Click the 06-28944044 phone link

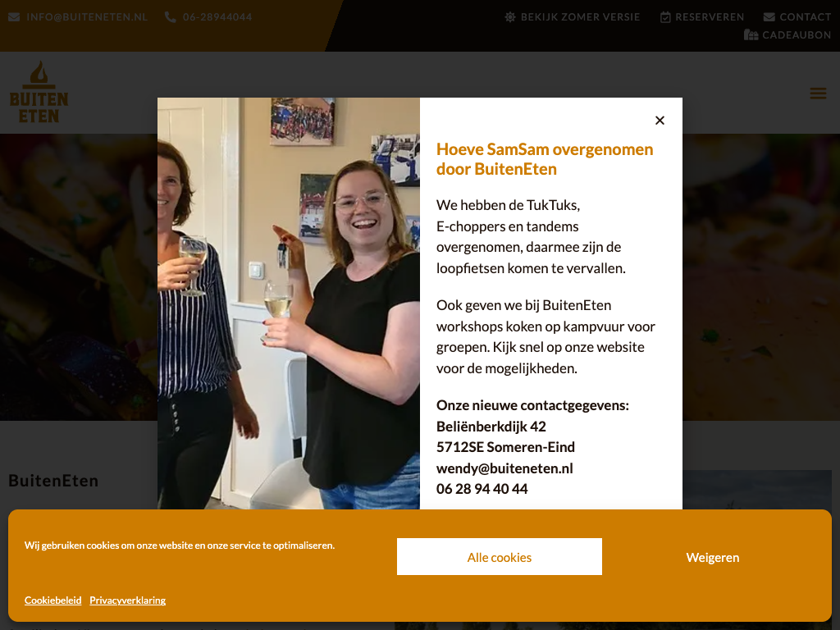(x=217, y=17)
